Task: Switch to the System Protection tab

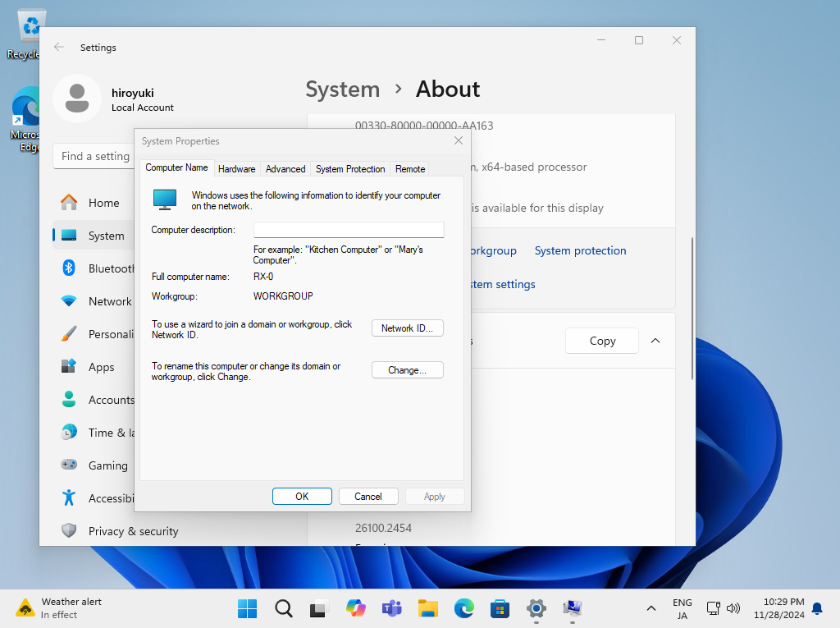Action: click(x=350, y=169)
